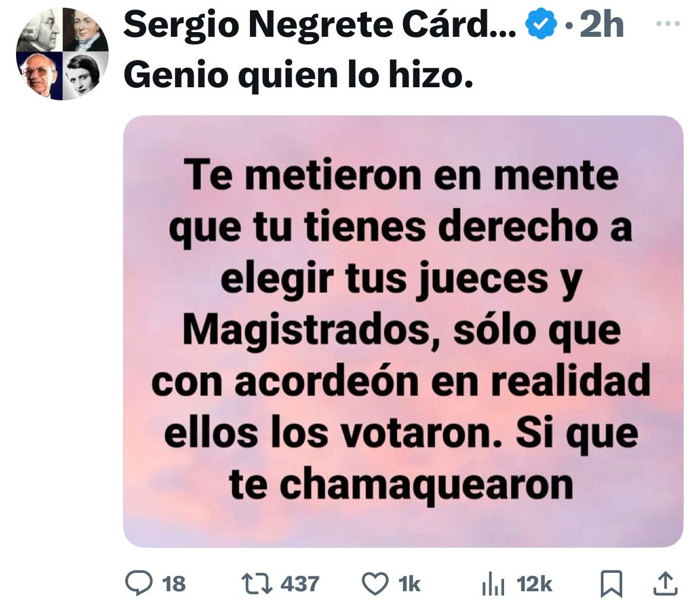
Task: Tap the share upload arrow icon
Action: pyautogui.click(x=666, y=584)
